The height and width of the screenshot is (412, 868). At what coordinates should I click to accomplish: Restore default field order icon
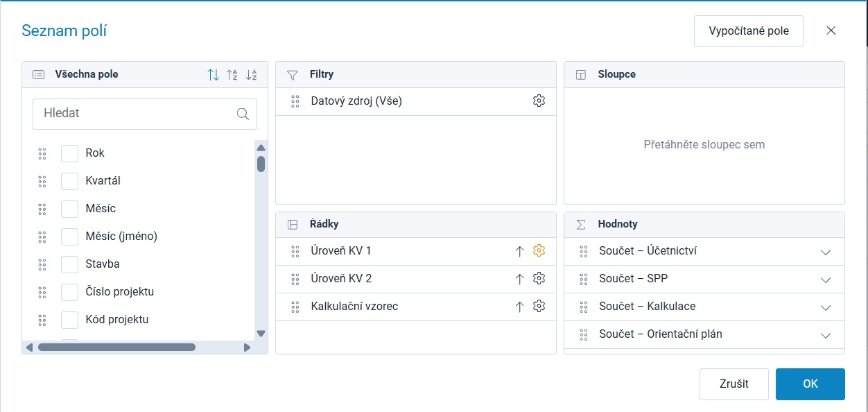[214, 74]
